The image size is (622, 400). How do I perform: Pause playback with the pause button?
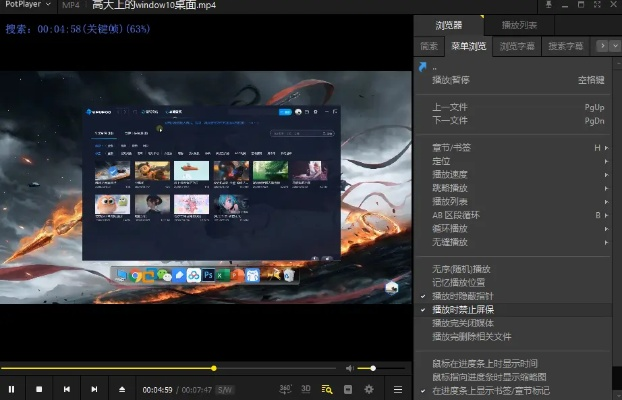12,389
